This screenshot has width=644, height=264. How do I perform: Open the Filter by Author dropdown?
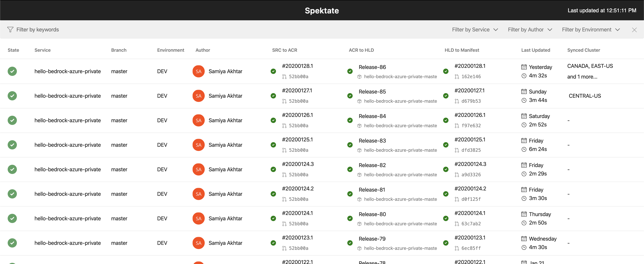[x=530, y=29]
